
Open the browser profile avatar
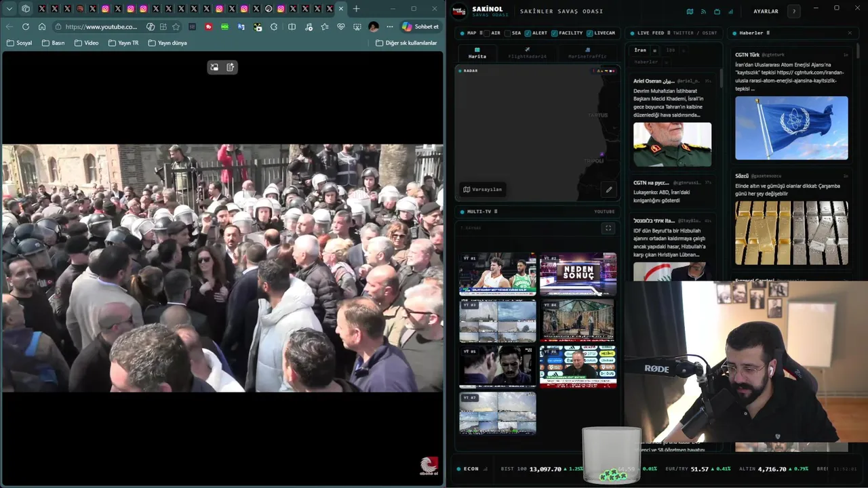[374, 26]
